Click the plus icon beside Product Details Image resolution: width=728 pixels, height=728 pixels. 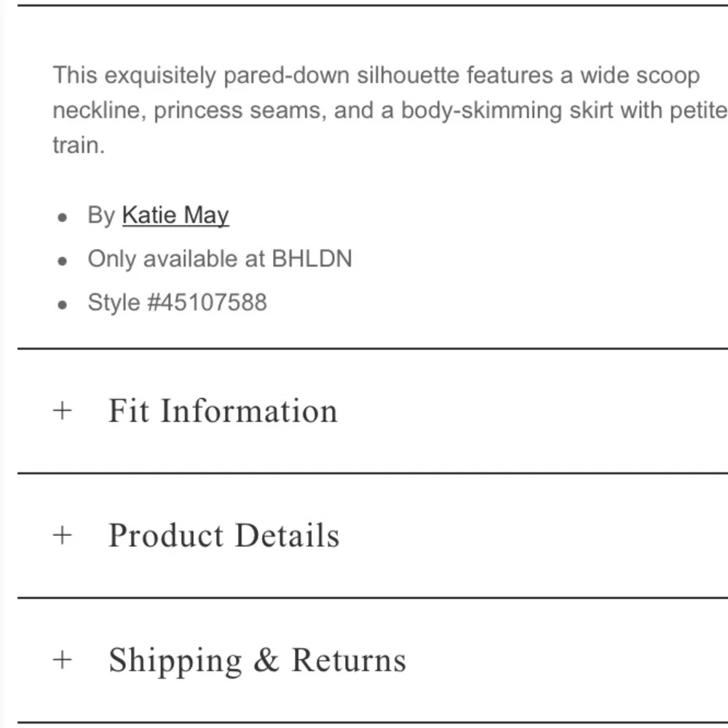[63, 536]
